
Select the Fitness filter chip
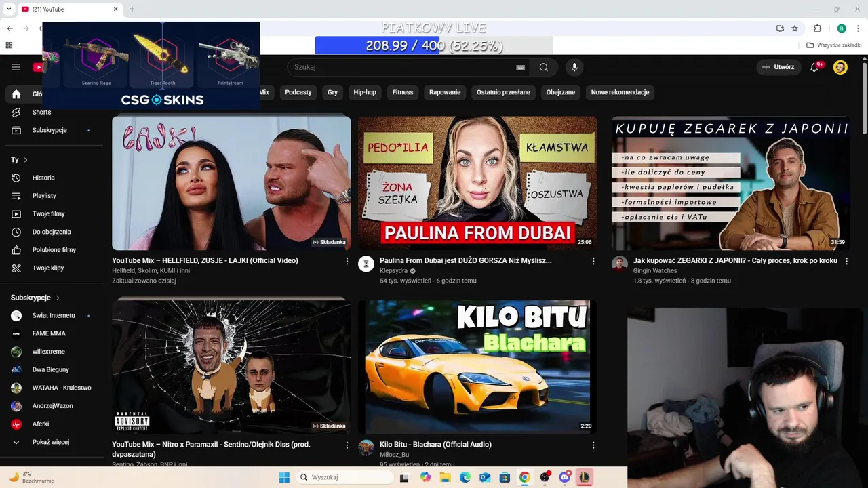point(403,92)
